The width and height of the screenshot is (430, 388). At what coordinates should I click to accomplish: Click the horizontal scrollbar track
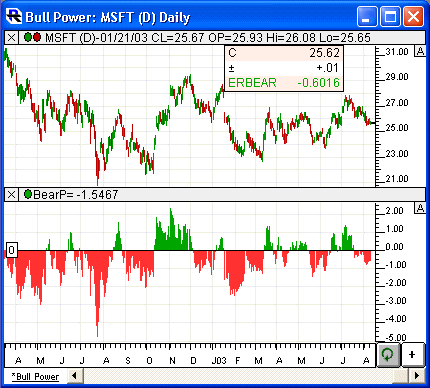(x=238, y=376)
